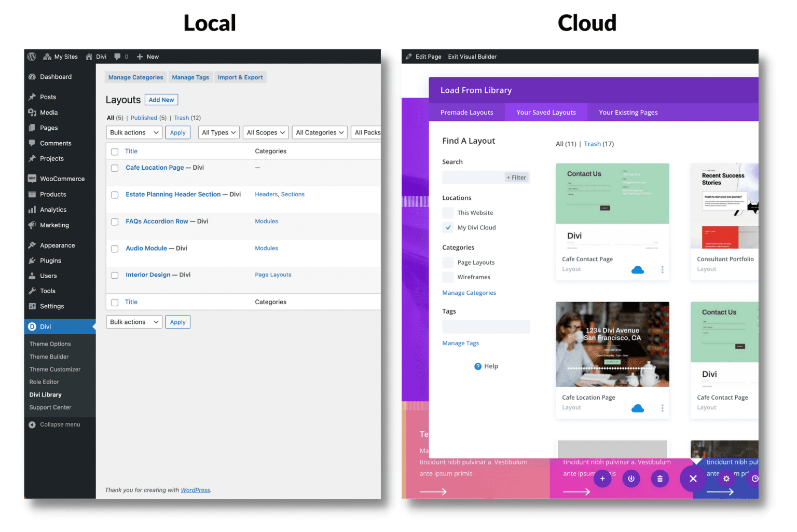Open the Bulk actions dropdown
Image resolution: width=797 pixels, height=532 pixels.
click(x=134, y=132)
